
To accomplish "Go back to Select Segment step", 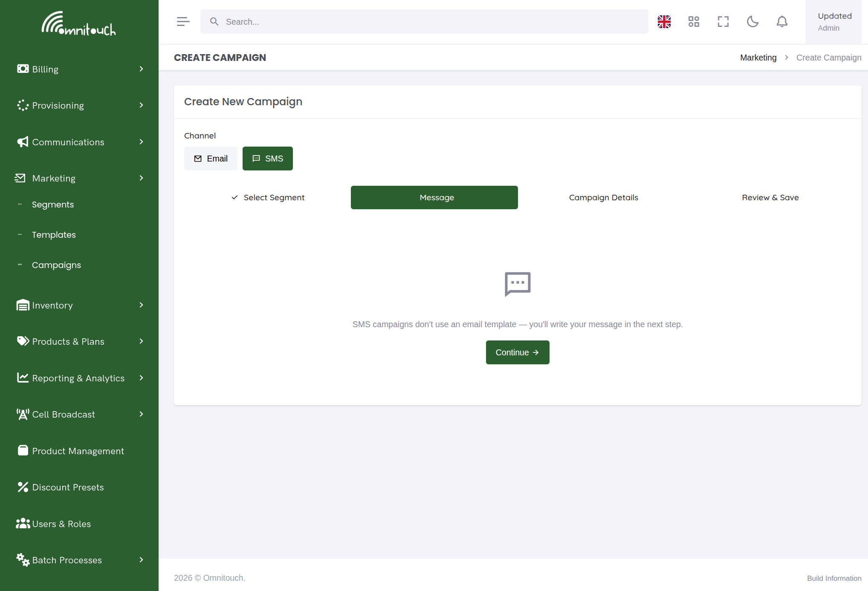I will [268, 197].
